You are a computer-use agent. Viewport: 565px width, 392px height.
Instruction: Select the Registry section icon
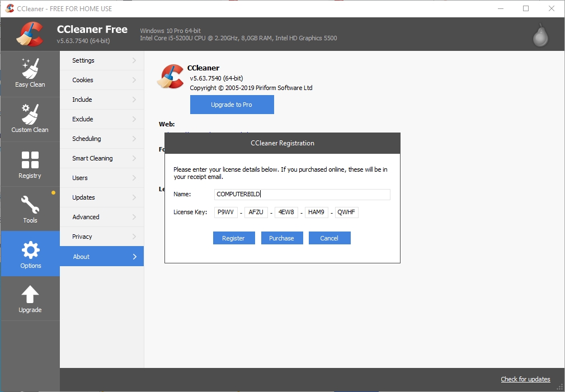tap(30, 159)
